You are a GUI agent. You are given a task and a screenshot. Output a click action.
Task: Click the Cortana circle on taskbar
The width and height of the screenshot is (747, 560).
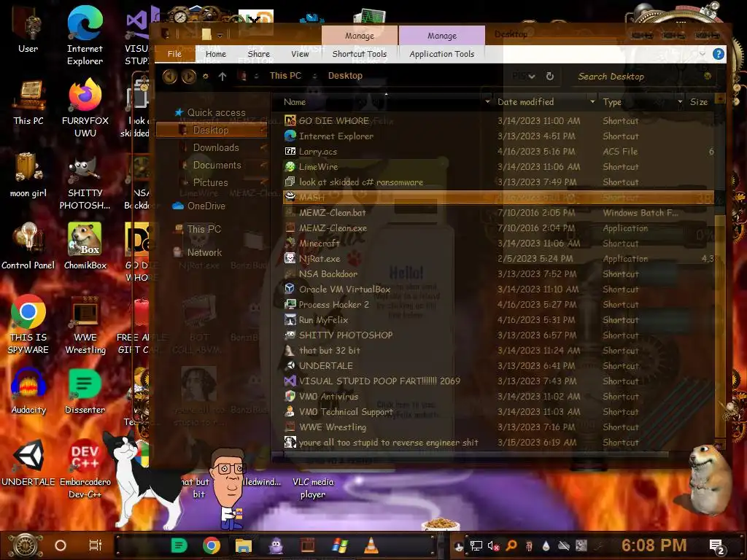[x=61, y=545]
